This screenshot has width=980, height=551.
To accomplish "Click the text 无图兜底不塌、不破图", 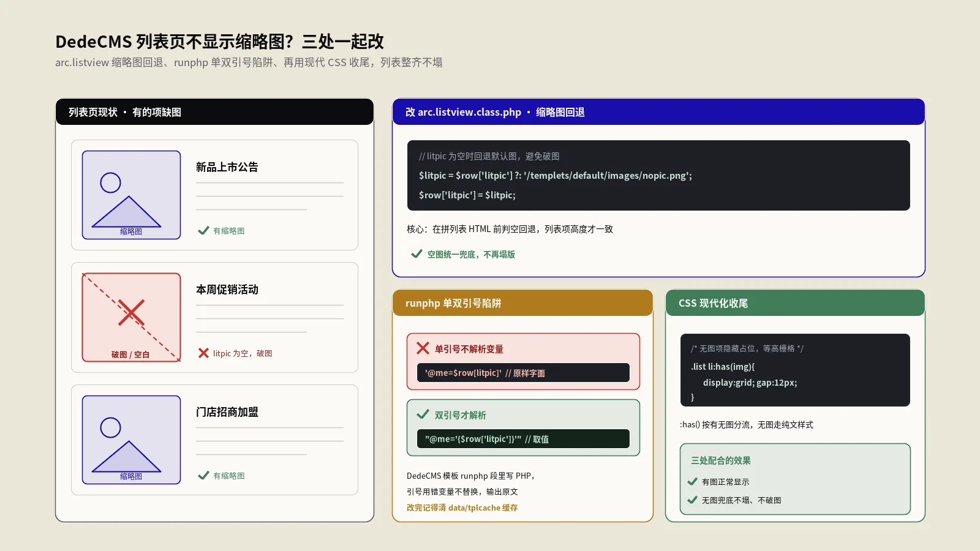I will 742,500.
